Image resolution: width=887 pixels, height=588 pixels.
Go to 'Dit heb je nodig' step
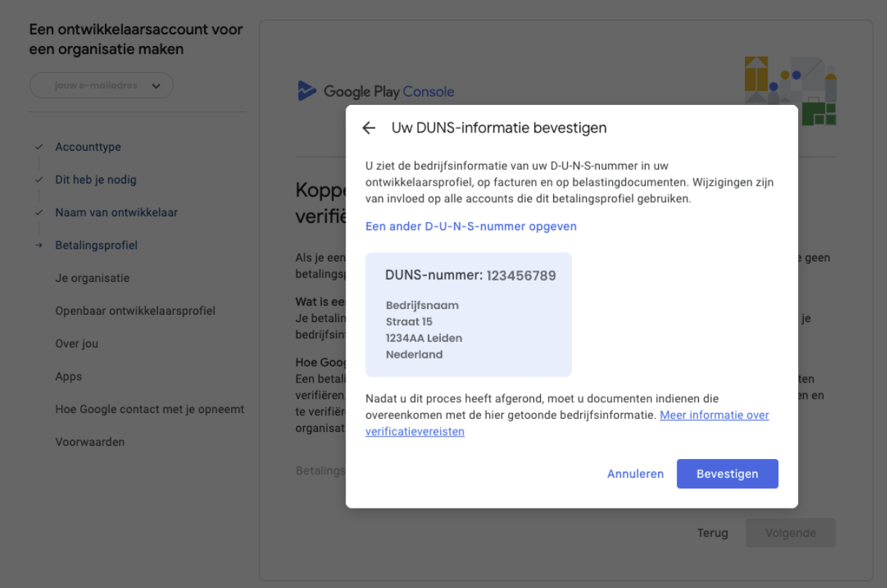pyautogui.click(x=95, y=180)
